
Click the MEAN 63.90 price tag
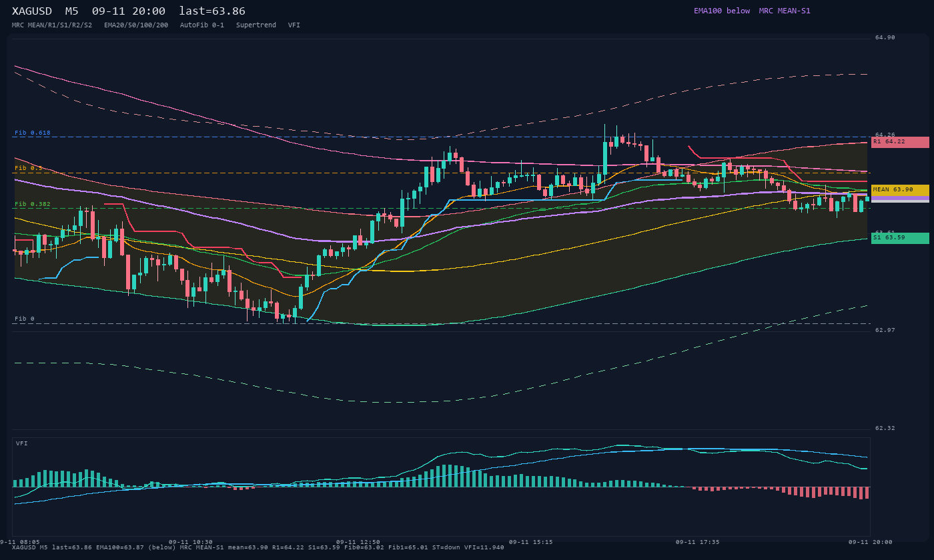pos(900,190)
